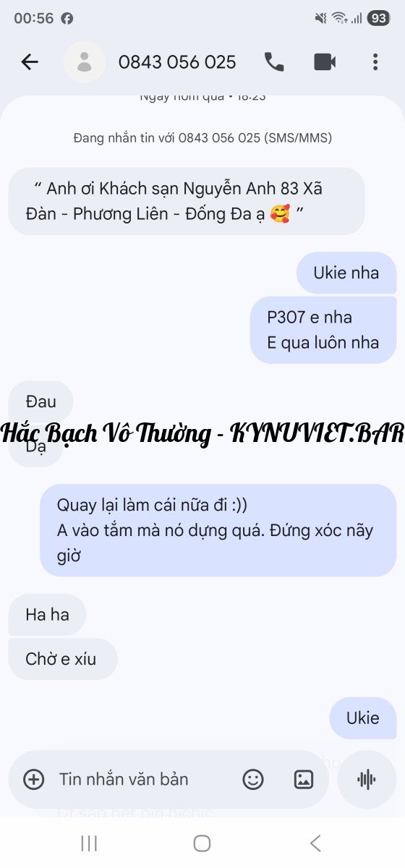Screen dimensions: 405x868
Task: Open the contact avatar for 0843 056 025
Action: pyautogui.click(x=85, y=62)
